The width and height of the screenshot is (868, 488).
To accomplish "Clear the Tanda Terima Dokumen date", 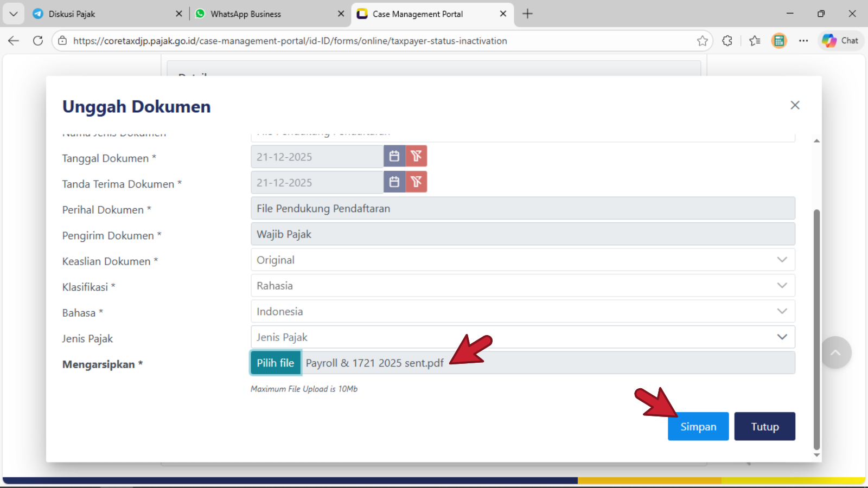I will tap(416, 182).
